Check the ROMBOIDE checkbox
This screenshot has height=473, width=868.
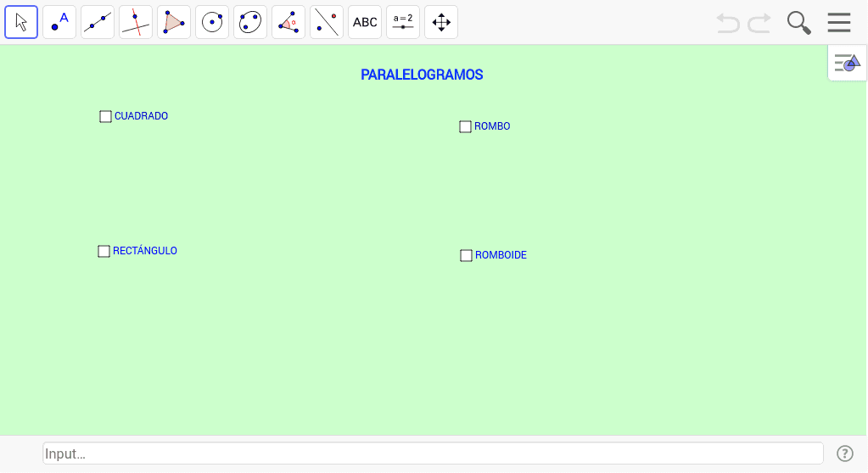466,255
